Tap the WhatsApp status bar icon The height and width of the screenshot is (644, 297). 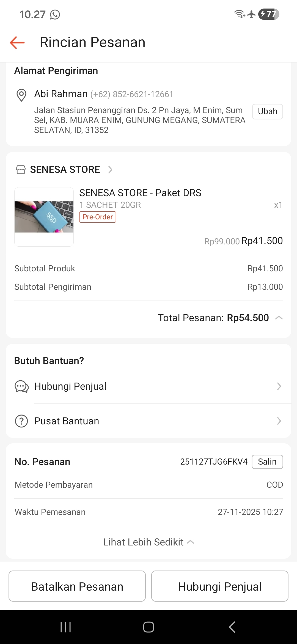[x=55, y=15]
